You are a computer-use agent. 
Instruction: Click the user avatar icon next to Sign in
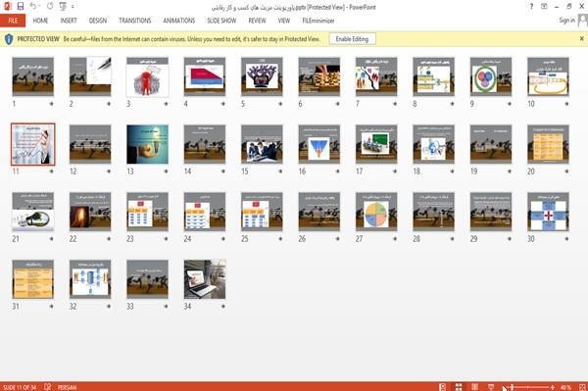point(582,21)
